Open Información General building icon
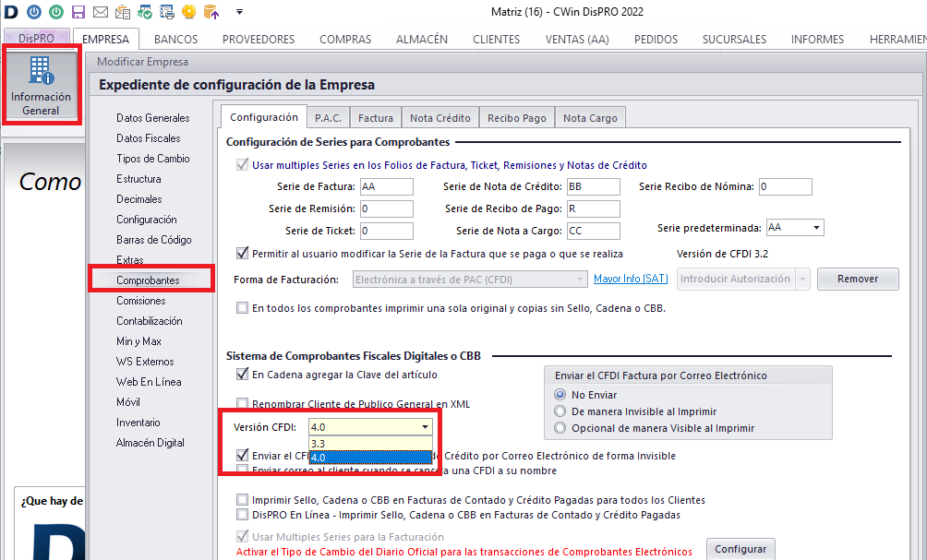 point(41,85)
